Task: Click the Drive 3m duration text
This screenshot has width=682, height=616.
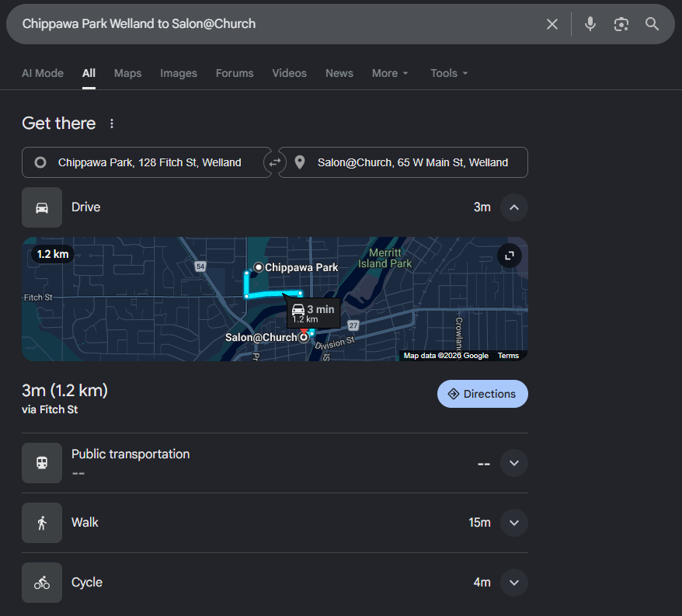Action: (482, 207)
